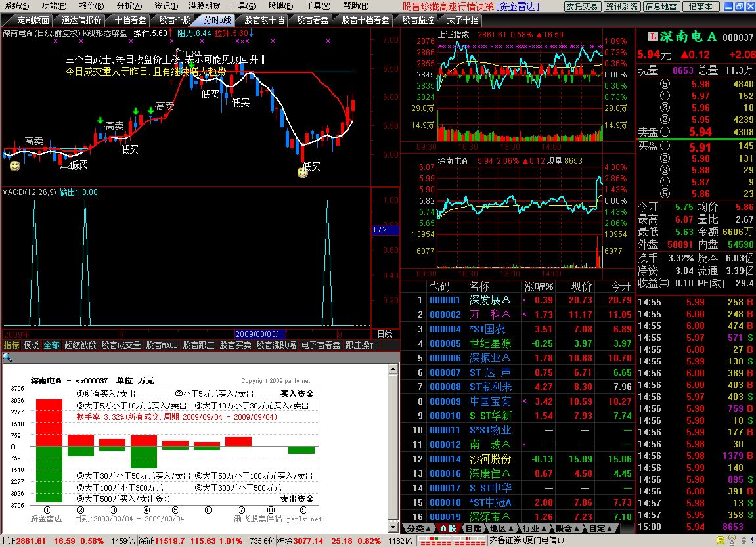Click the smiley icon overlapping the 低买 label

tap(302, 171)
